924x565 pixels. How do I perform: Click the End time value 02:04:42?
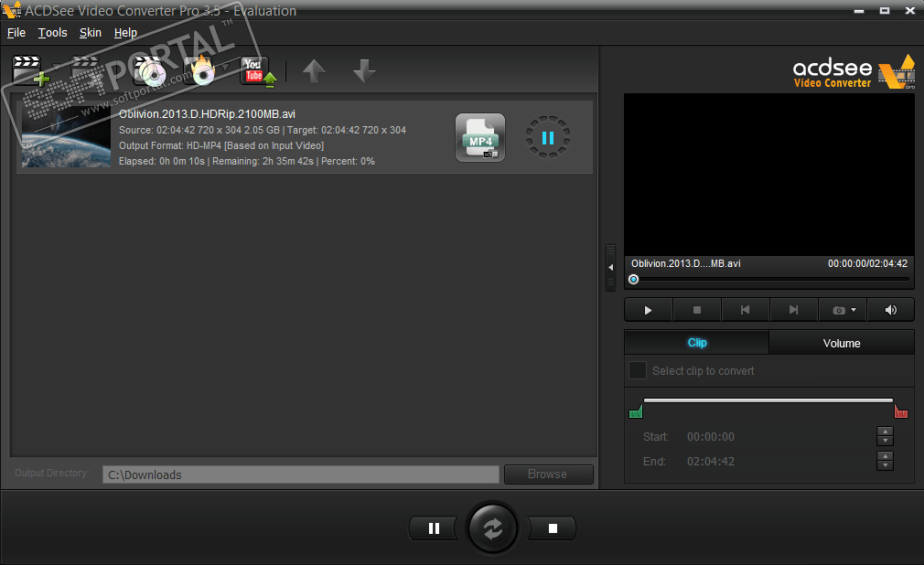711,462
